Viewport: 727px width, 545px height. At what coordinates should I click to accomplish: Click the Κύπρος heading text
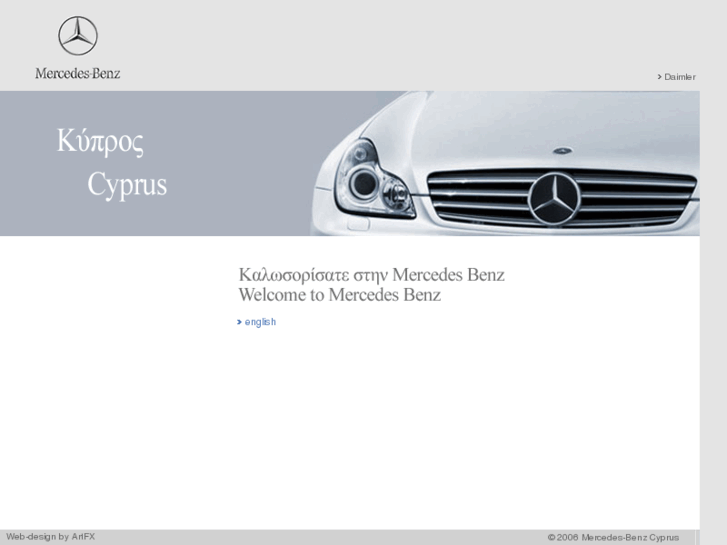(x=100, y=141)
